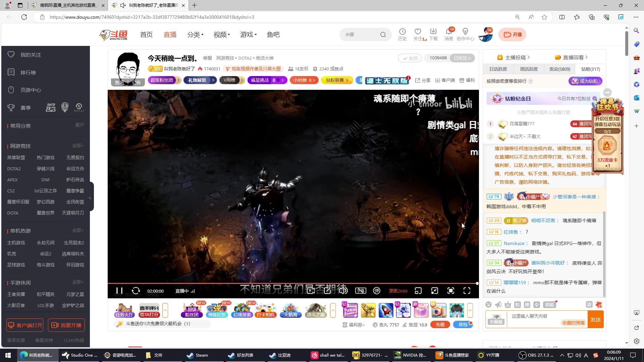Switch to the 贵宾(5809) tab
This screenshot has width=644, height=362.
559,69
